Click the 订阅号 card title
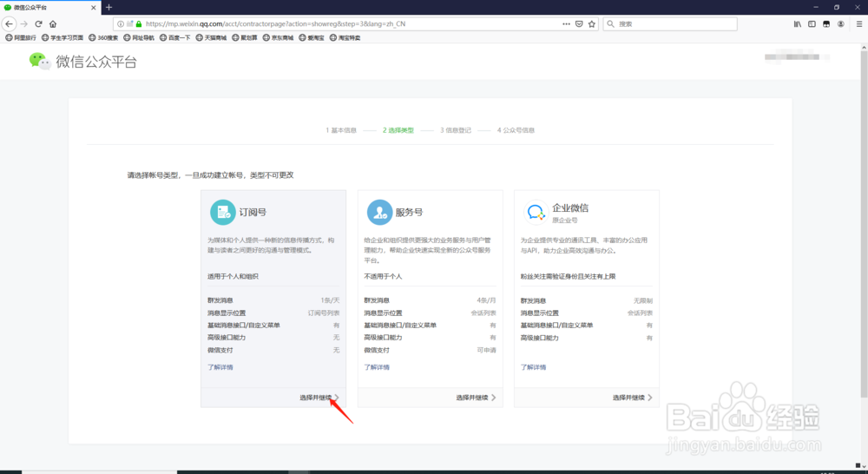Screen dimensions: 868x474 click(253, 212)
